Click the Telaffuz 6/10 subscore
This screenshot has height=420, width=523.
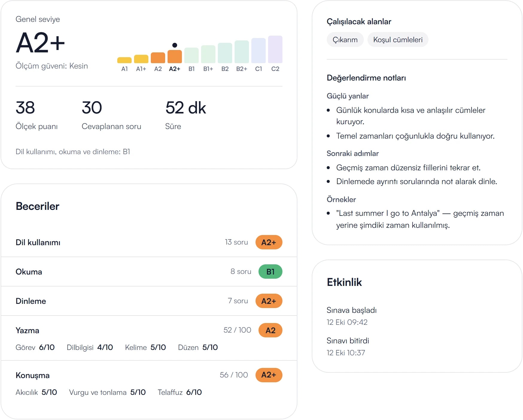pyautogui.click(x=180, y=392)
